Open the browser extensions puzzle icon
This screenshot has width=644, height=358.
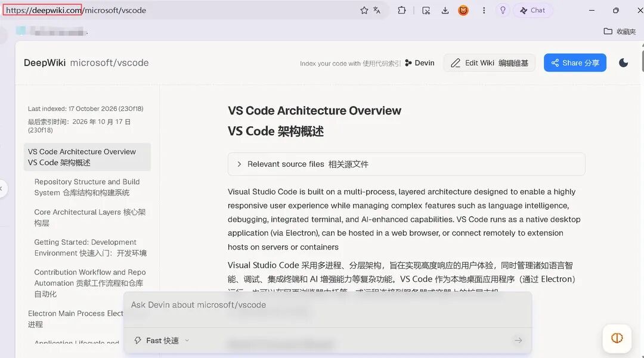(x=402, y=10)
